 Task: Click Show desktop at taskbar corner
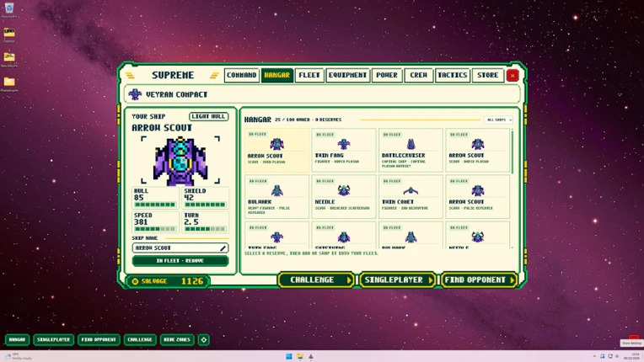(642, 356)
